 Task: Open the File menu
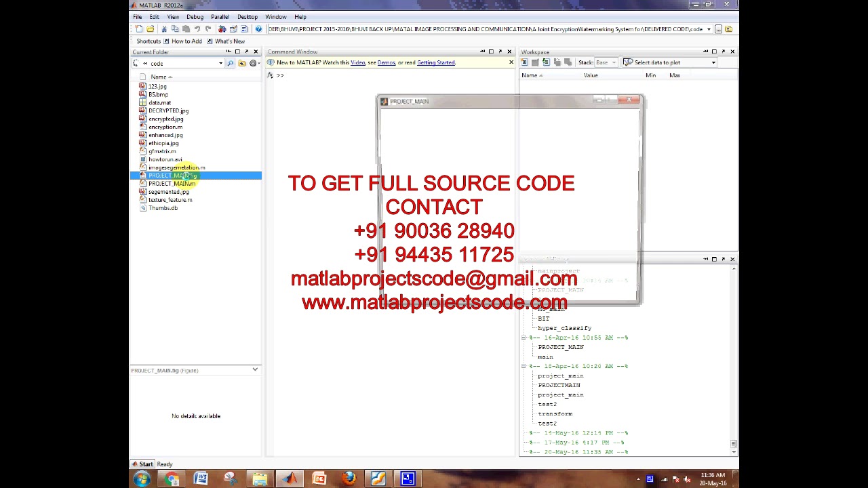(138, 16)
